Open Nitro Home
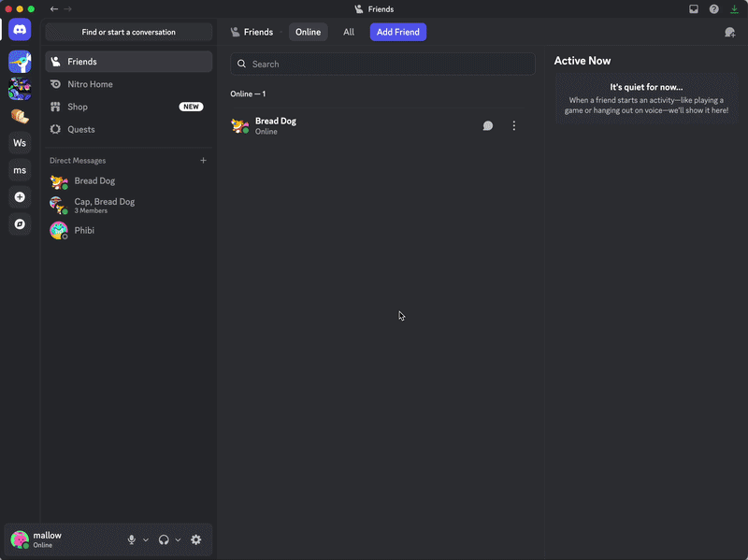 pos(129,84)
